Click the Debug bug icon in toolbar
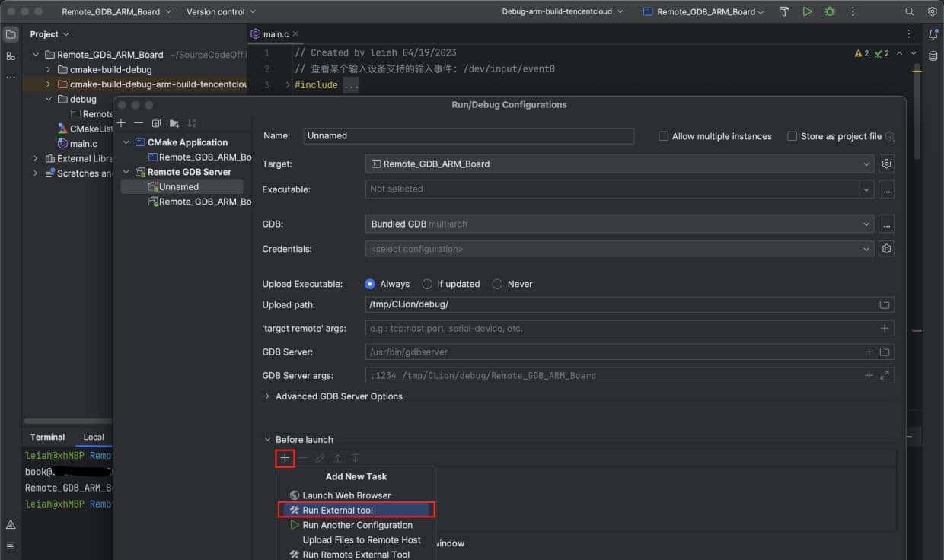Screen dimensions: 944x560 pos(830,11)
